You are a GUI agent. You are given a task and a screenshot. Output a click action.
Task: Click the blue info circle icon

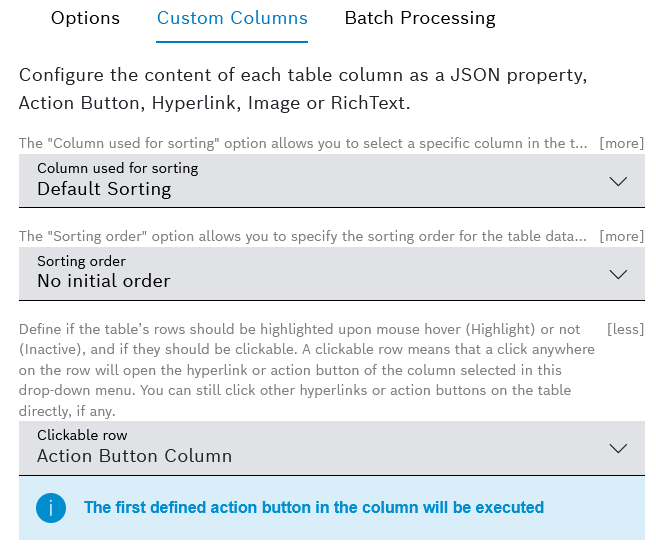tap(50, 508)
